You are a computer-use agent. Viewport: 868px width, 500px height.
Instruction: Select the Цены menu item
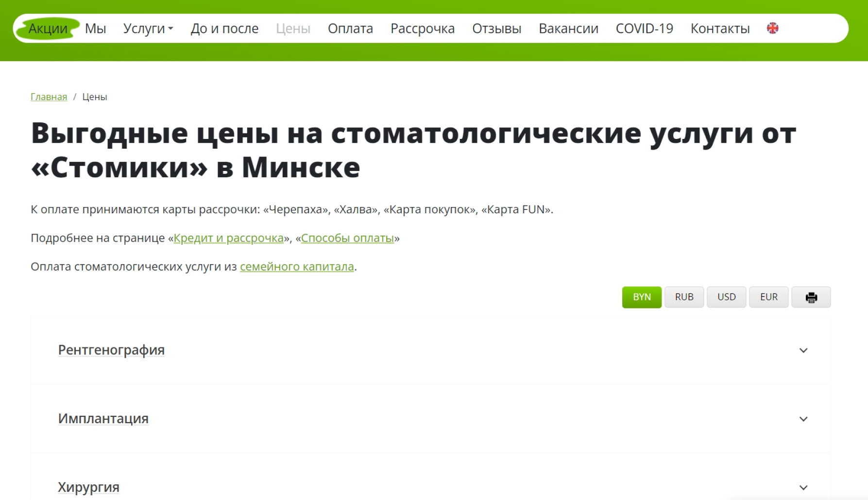click(293, 29)
